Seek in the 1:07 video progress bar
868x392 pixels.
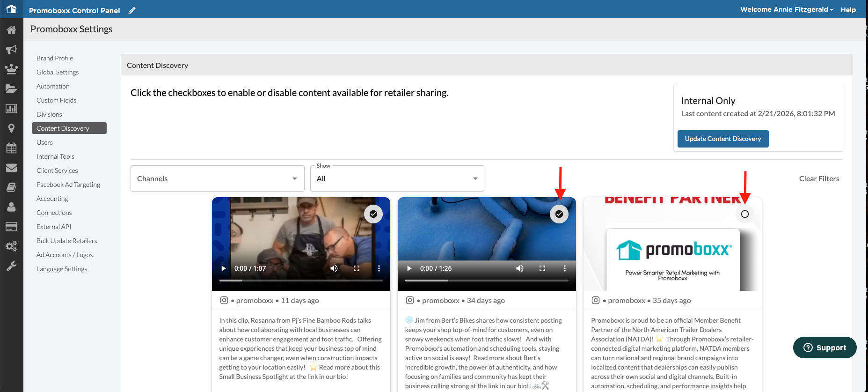[301, 281]
